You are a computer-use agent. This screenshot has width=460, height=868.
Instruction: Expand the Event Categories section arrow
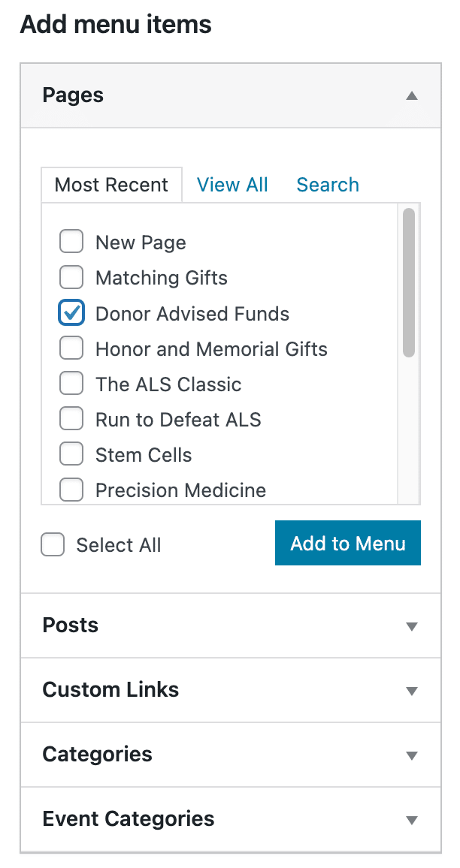tap(411, 820)
